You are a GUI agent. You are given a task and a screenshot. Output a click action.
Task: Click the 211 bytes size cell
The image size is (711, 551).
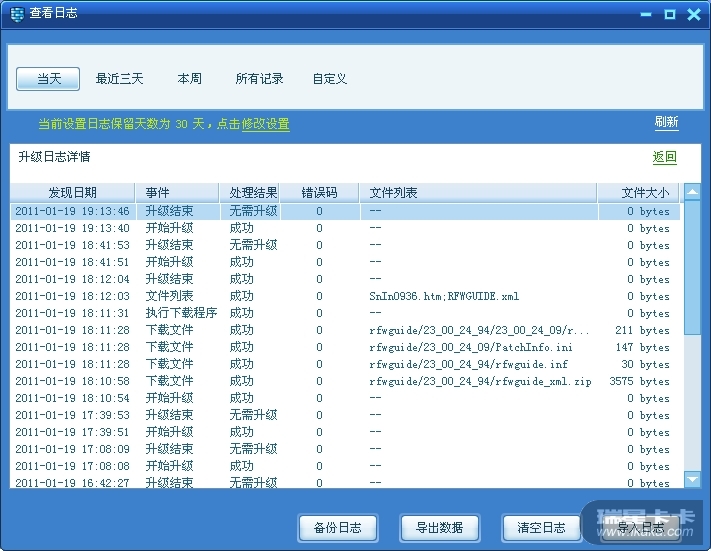tap(642, 330)
